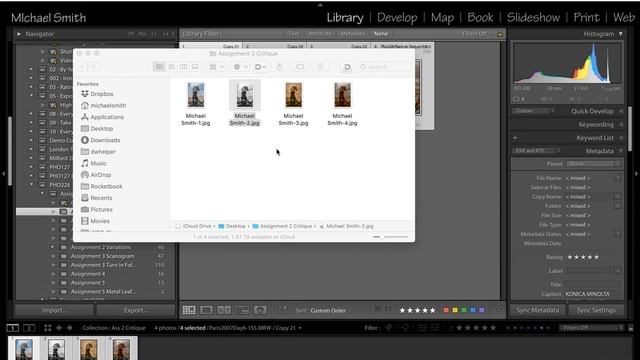Select the Library module tab
The image size is (640, 360).
[x=345, y=18]
